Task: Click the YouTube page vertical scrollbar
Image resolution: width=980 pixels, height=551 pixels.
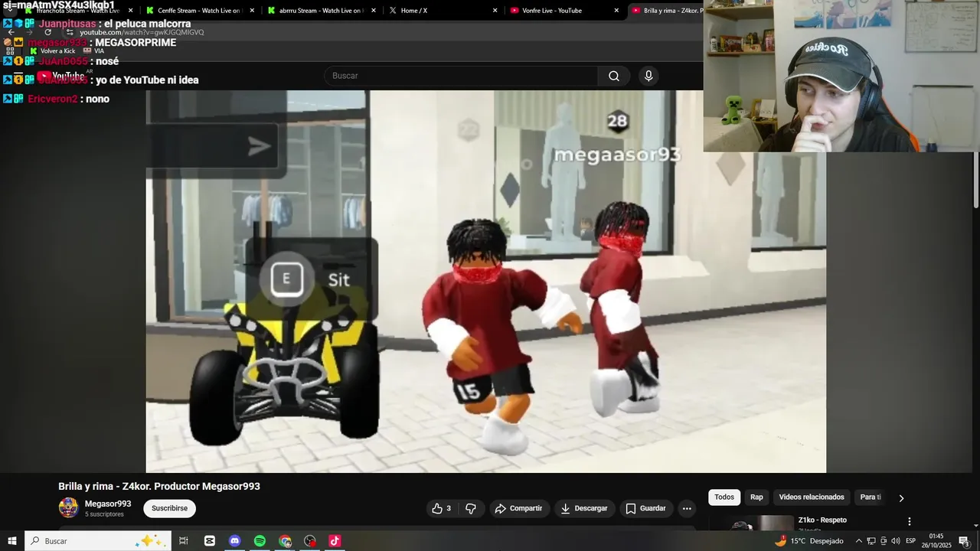Action: click(975, 180)
